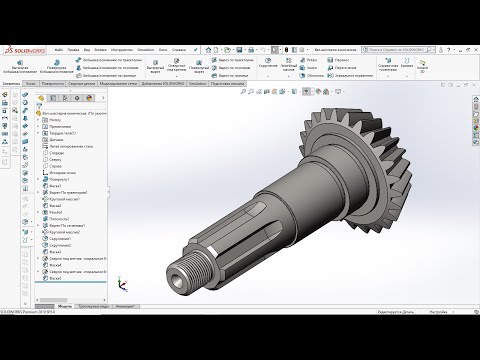Select the Boundary Boss/Base tool

pyautogui.click(x=106, y=76)
